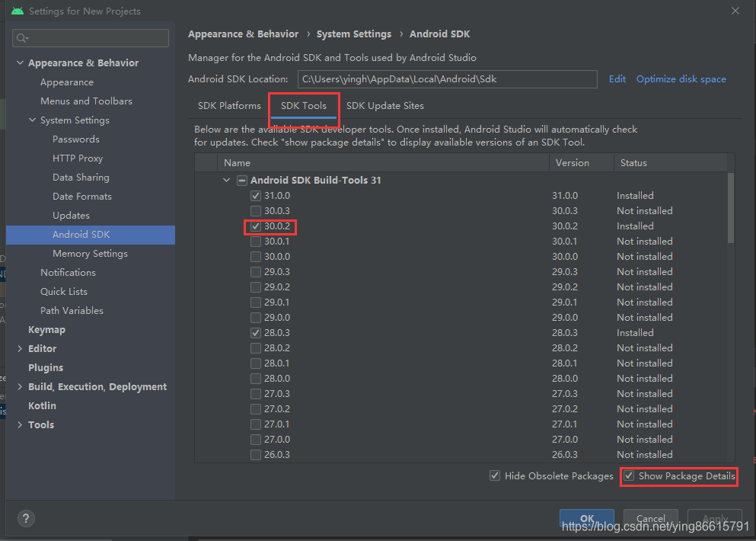Collapse the Appearance & Behavior tree node
Screen dimensions: 756x541
click(x=20, y=62)
